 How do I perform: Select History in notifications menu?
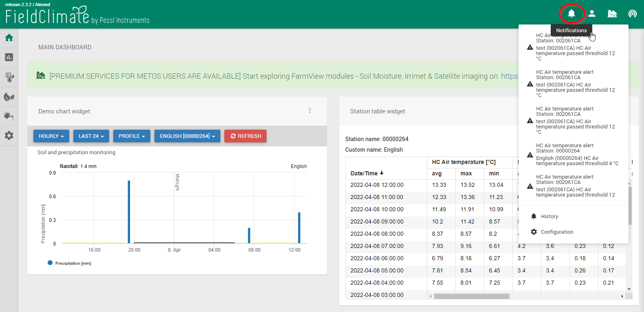click(x=549, y=217)
